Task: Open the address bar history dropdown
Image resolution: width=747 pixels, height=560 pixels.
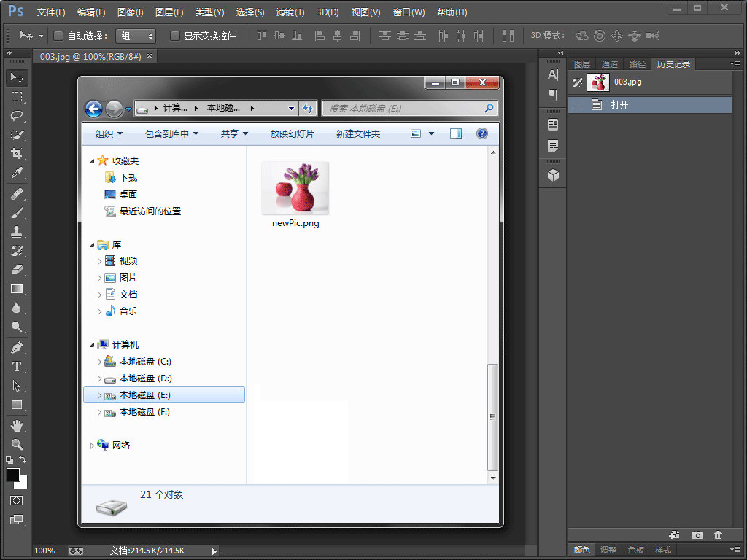Action: (x=291, y=109)
